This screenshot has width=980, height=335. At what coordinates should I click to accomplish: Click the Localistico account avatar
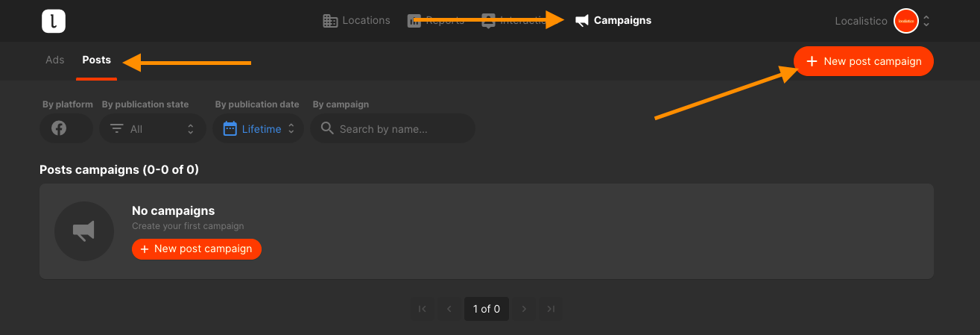tap(906, 21)
